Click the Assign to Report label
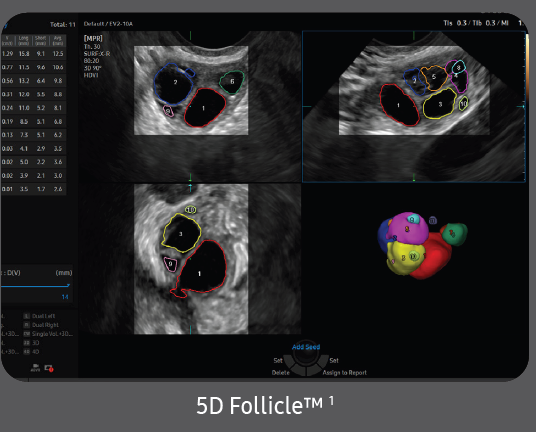 pyautogui.click(x=345, y=373)
